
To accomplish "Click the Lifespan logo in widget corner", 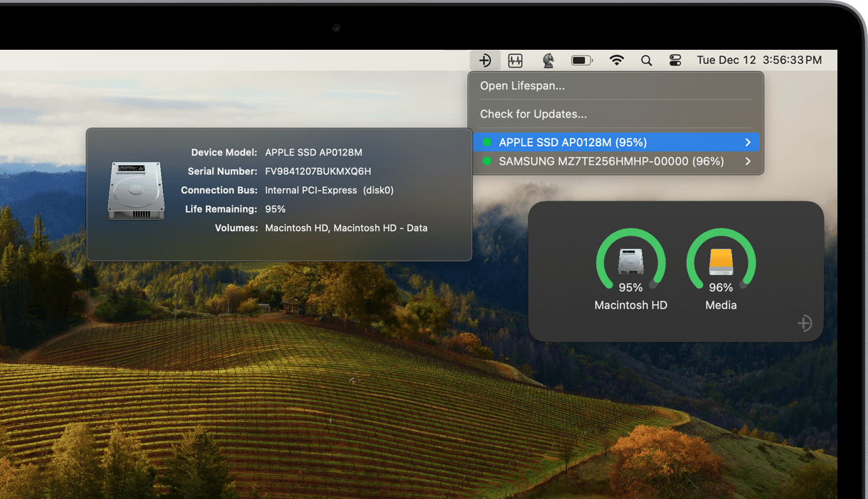I will pyautogui.click(x=804, y=323).
